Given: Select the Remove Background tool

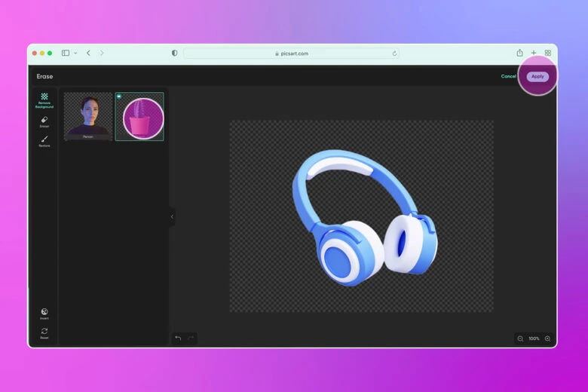Looking at the screenshot, I should 44,100.
